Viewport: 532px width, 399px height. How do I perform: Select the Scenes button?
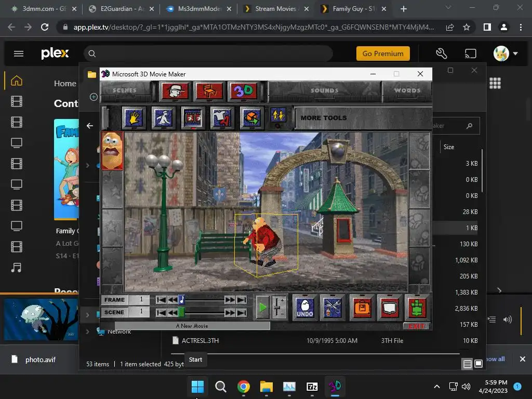click(125, 90)
